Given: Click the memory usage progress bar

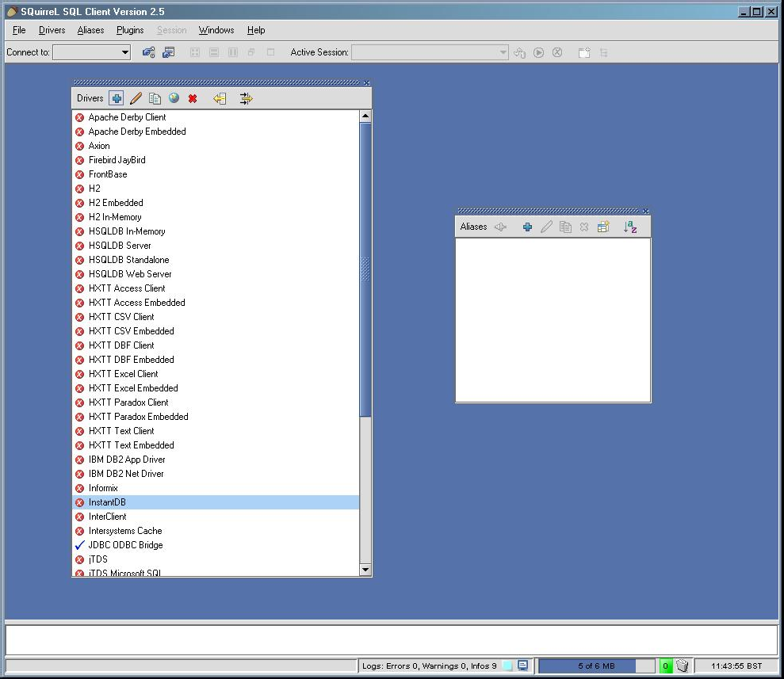Looking at the screenshot, I should 596,666.
